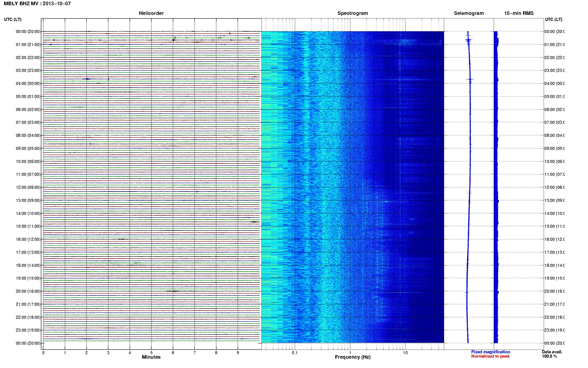Click the Normalised to peak legend text
Viewport: 588px width, 368px height.
[x=490, y=356]
